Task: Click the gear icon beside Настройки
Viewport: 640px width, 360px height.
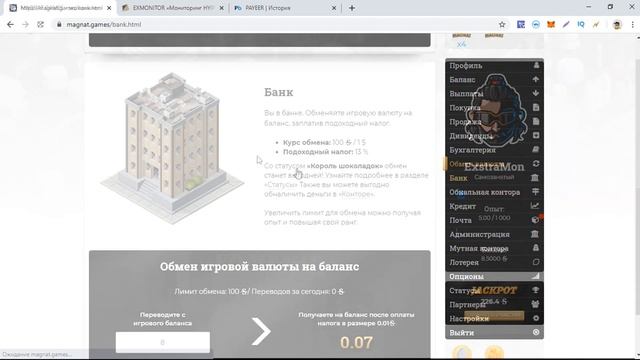Action: 536,318
